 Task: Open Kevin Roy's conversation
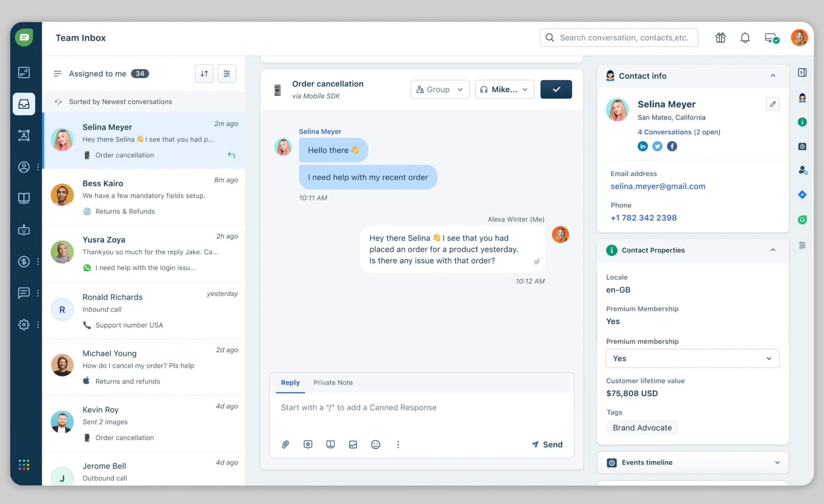coord(144,423)
